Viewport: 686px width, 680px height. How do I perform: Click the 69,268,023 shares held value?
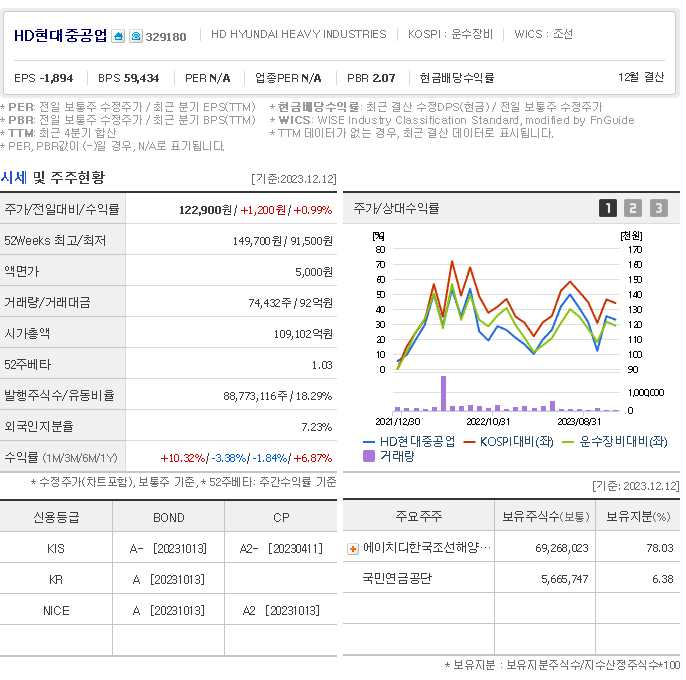(x=562, y=548)
